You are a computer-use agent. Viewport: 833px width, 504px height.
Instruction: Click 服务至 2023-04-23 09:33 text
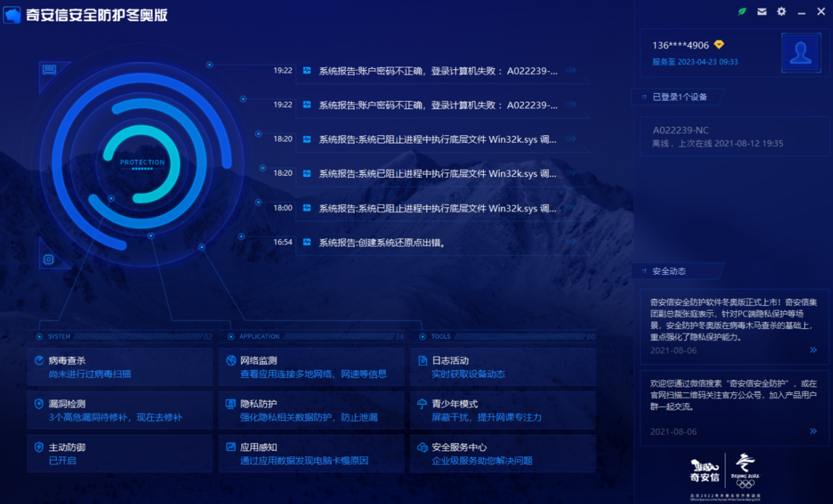[x=695, y=62]
